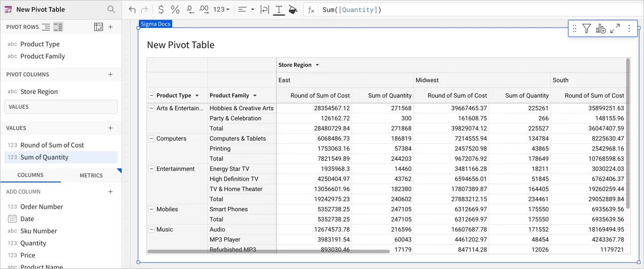Collapse the Arts & Entertainment group
This screenshot has height=269, width=644.
pos(151,108)
